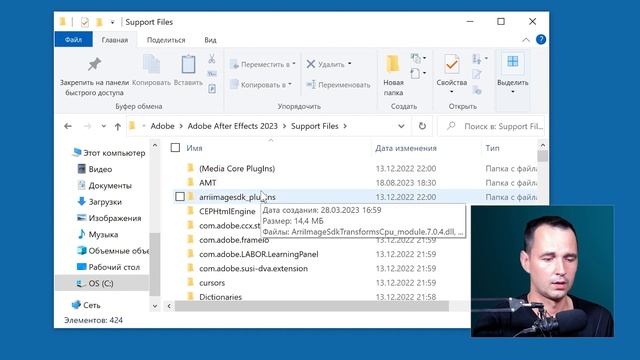
Task: Select the com.adobe.LABOR.LearningPanel folder
Action: point(258,254)
